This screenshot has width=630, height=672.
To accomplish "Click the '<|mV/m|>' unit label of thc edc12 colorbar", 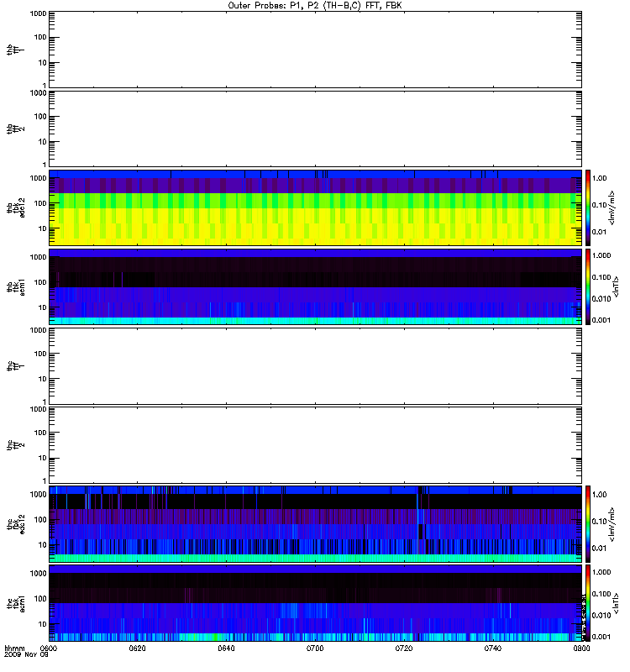I will click(x=612, y=524).
